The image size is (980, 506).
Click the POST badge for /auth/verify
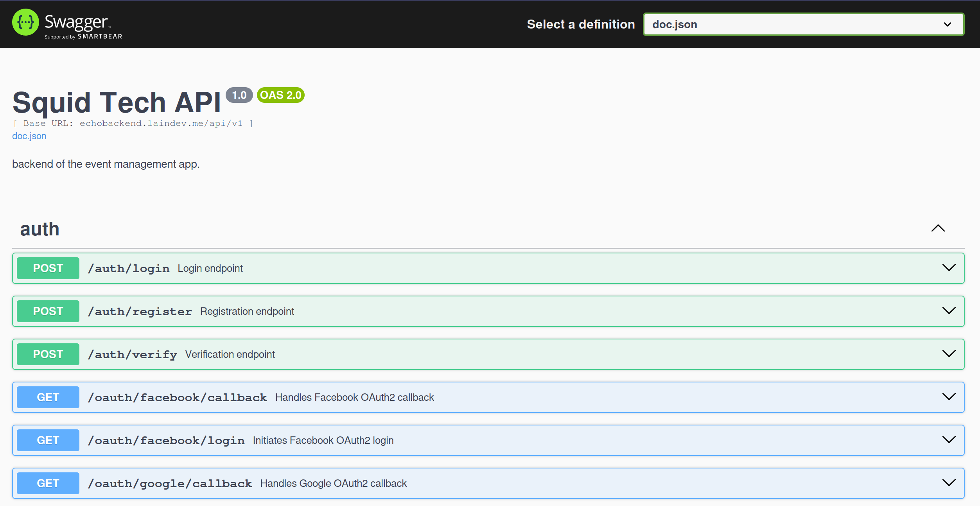click(x=48, y=354)
